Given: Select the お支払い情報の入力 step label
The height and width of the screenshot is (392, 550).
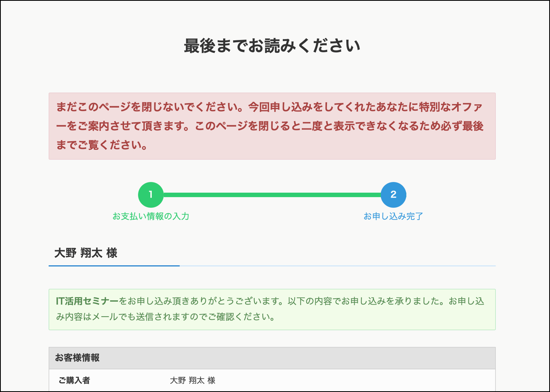Looking at the screenshot, I should point(150,216).
